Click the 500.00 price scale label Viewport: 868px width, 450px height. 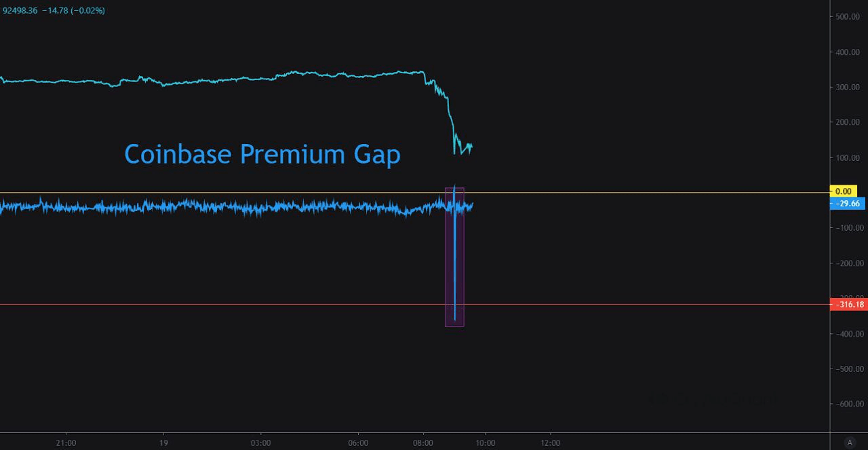849,16
